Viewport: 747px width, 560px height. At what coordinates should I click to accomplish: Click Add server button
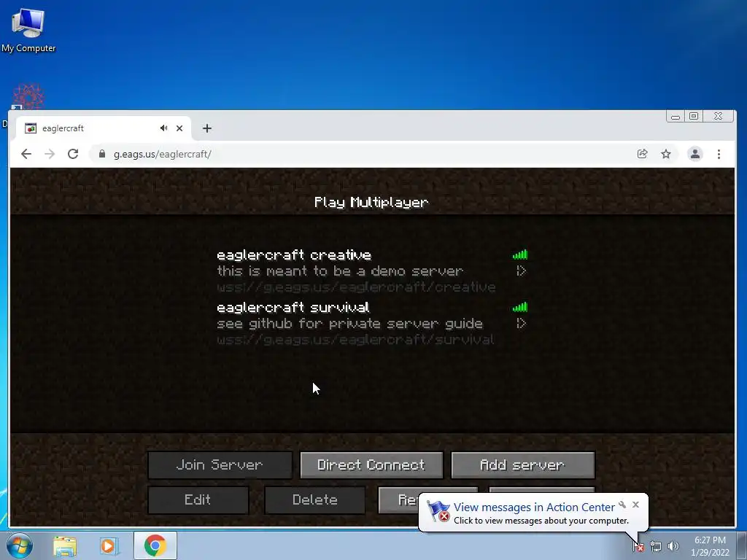click(522, 464)
